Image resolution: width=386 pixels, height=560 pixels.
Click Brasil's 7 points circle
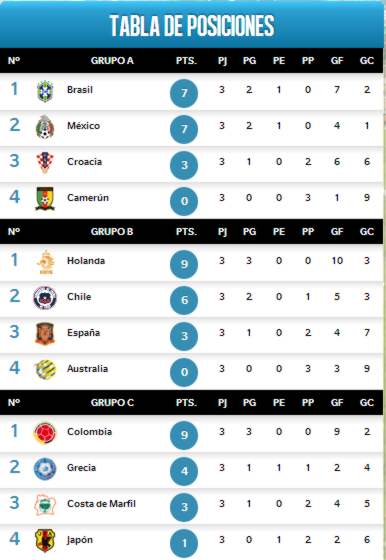[x=184, y=93]
